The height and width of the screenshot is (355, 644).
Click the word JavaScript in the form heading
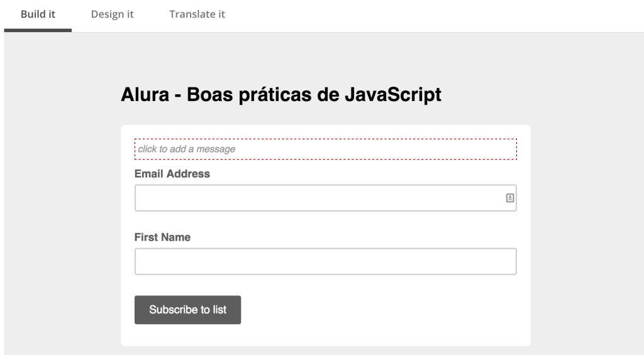tap(393, 95)
